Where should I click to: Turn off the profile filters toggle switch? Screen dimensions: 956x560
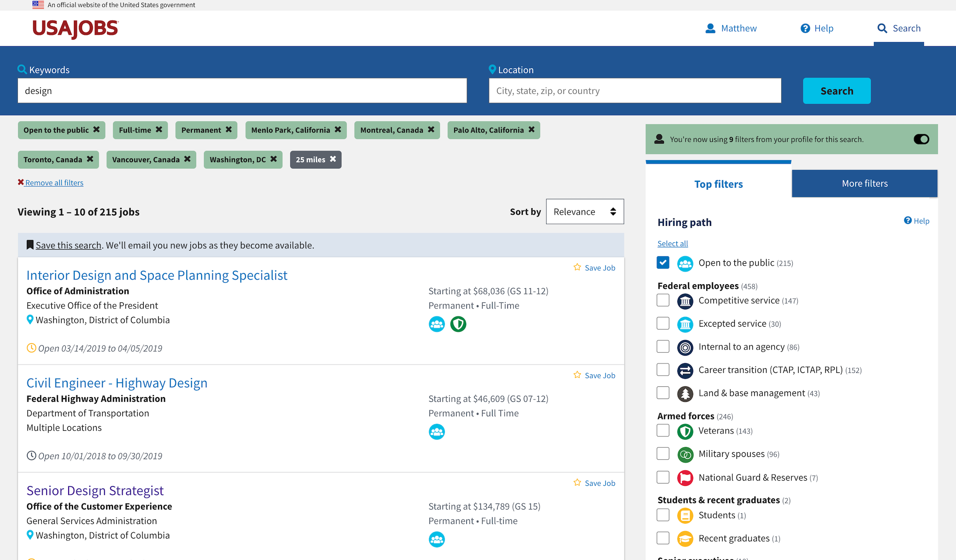click(x=921, y=139)
